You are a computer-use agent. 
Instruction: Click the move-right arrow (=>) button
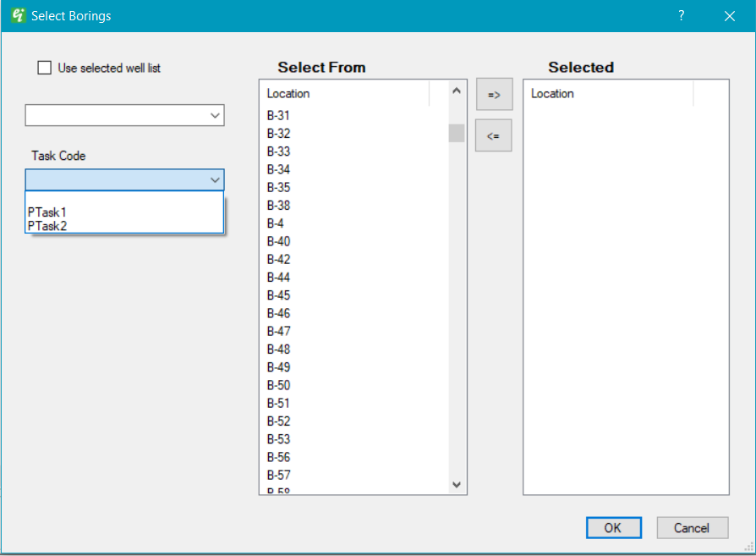tap(494, 95)
